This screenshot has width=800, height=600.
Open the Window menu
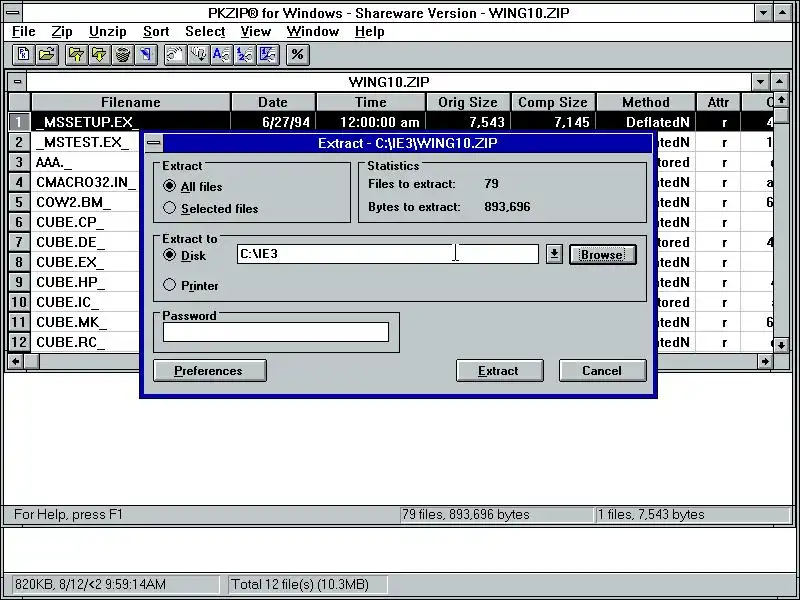(313, 32)
